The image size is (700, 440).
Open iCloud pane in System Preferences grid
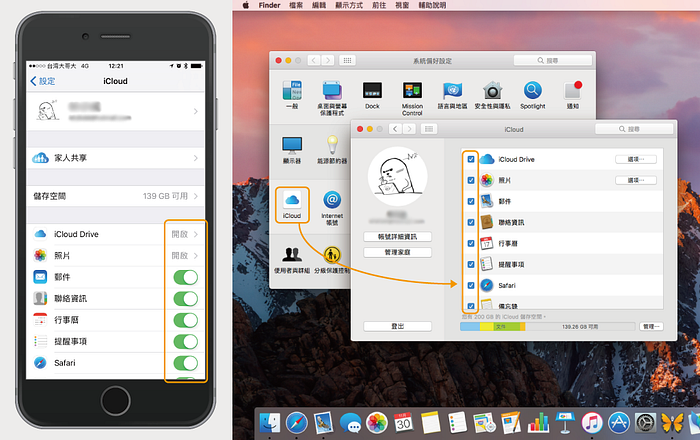292,200
